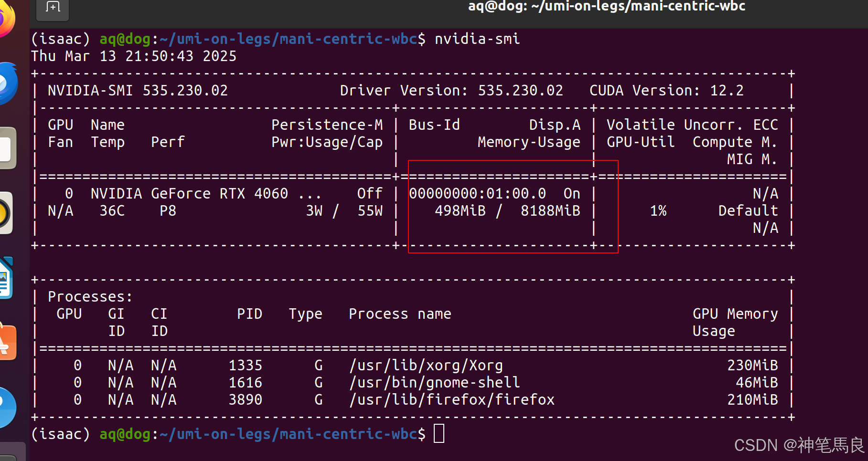Click the GPU-Util header
This screenshot has height=461, width=868.
point(641,142)
